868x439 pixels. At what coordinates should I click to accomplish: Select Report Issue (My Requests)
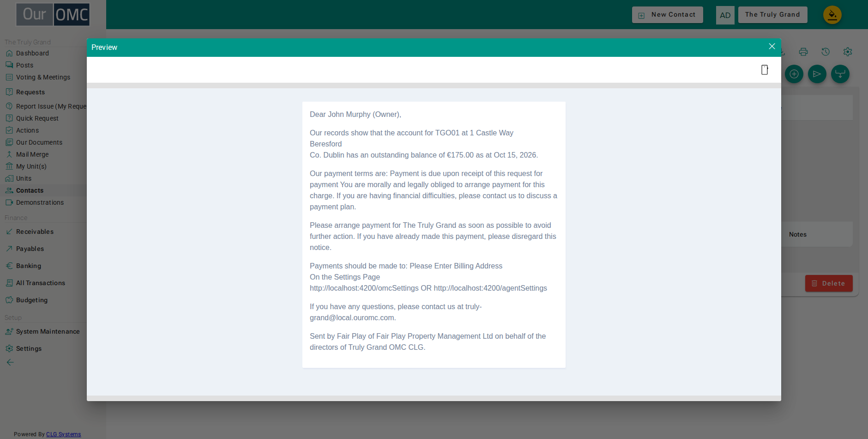click(51, 106)
